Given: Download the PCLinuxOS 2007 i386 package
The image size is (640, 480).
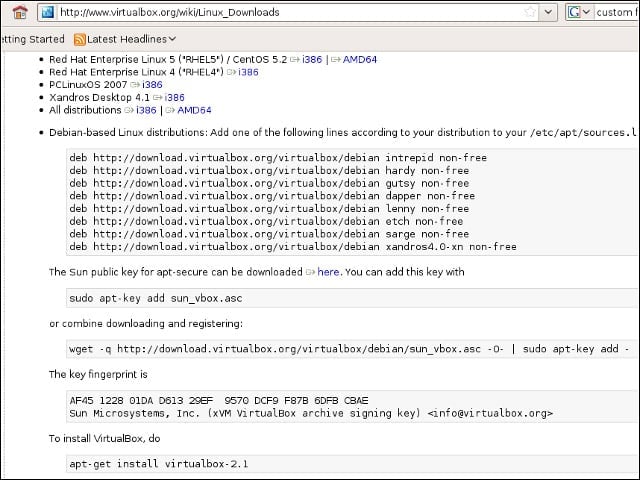Looking at the screenshot, I should click(152, 85).
